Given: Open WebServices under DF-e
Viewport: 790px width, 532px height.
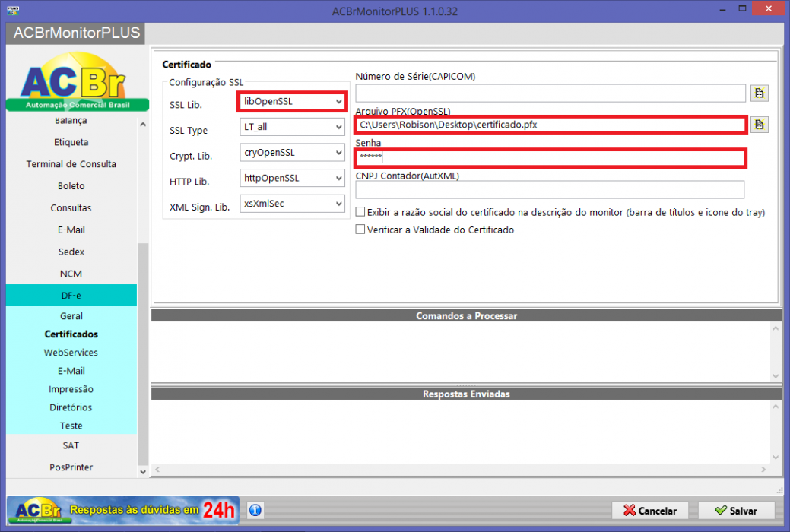Looking at the screenshot, I should pyautogui.click(x=71, y=353).
